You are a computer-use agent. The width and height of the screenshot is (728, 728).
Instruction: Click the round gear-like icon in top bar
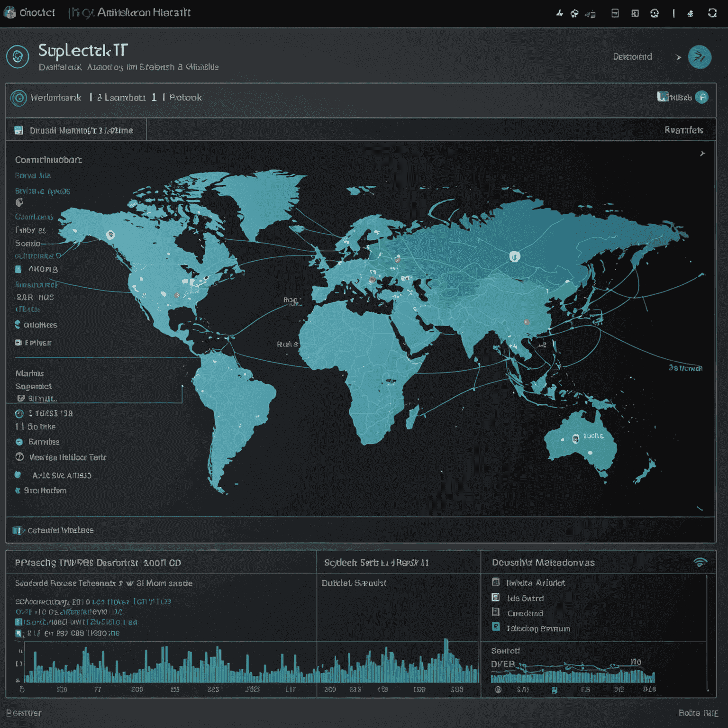click(655, 13)
